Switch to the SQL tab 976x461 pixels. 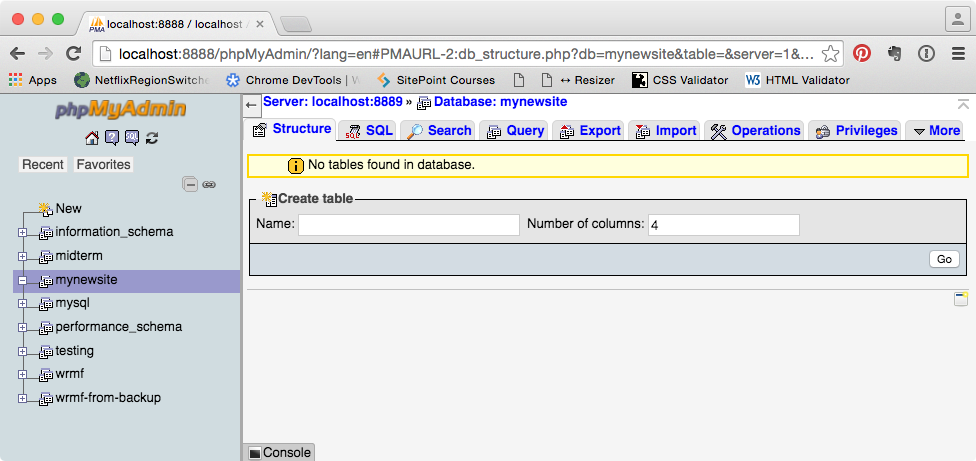pyautogui.click(x=369, y=131)
